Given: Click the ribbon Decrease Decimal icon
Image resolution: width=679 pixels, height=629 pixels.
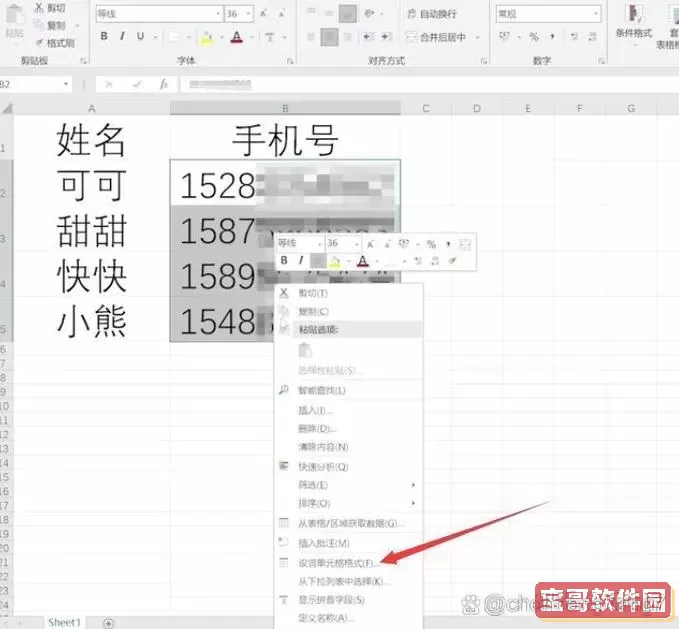Looking at the screenshot, I should [x=592, y=37].
